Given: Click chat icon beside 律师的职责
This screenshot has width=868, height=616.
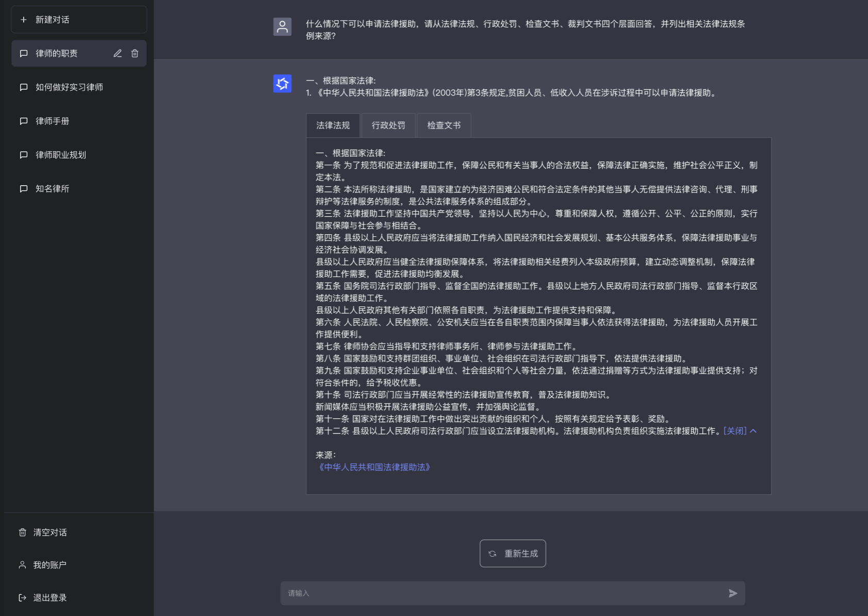Looking at the screenshot, I should (24, 53).
